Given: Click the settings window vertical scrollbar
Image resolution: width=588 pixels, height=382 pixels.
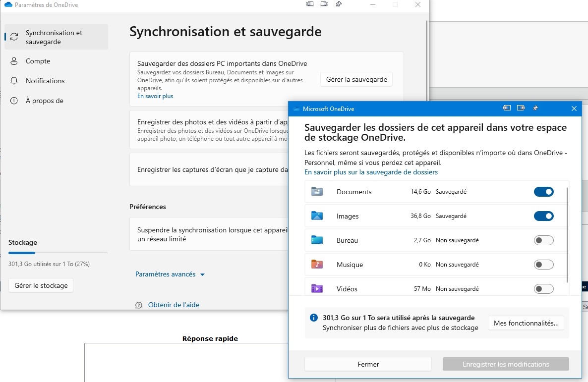Looking at the screenshot, I should 427,60.
